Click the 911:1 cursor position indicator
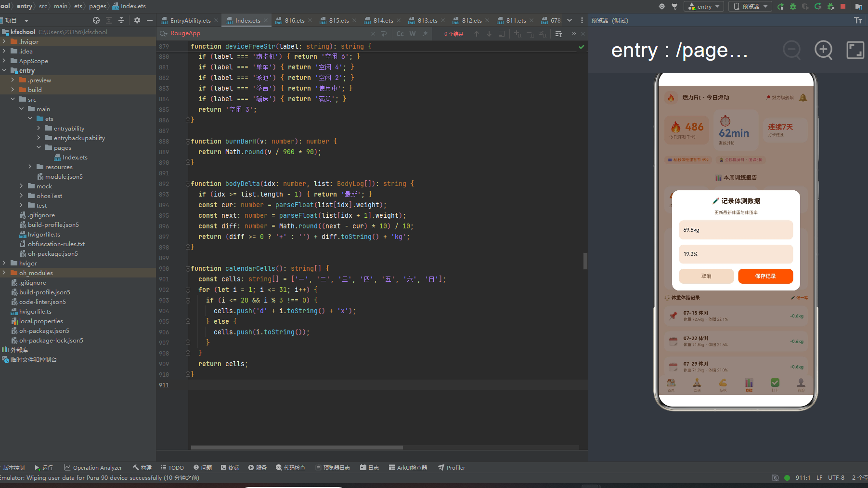Viewport: 868px width, 488px height. click(x=803, y=478)
